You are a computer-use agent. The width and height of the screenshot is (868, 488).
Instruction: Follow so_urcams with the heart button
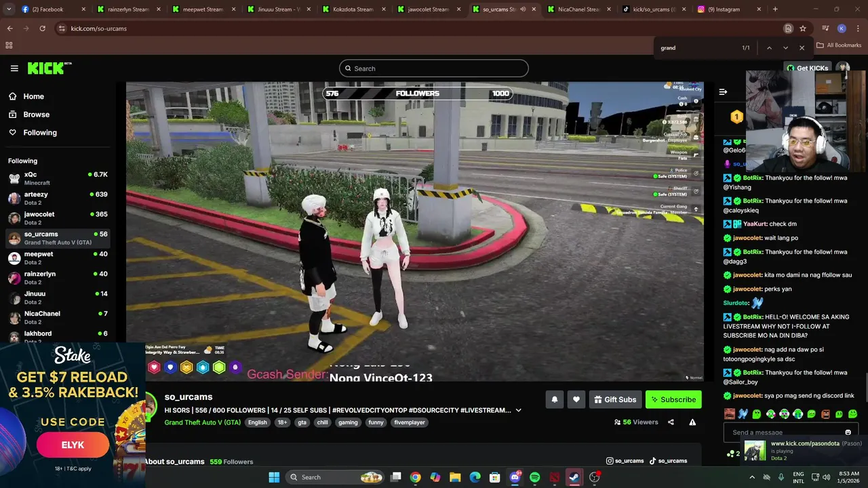[x=576, y=399]
